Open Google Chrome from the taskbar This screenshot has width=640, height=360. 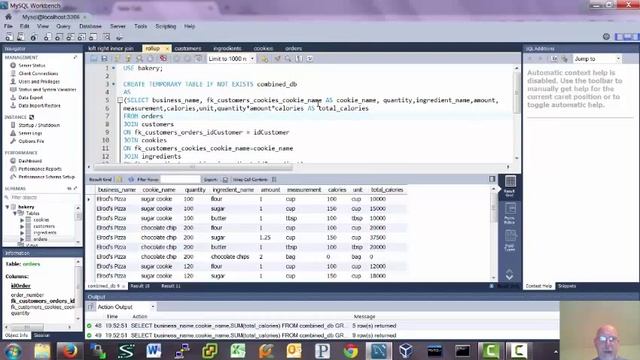[x=350, y=351]
